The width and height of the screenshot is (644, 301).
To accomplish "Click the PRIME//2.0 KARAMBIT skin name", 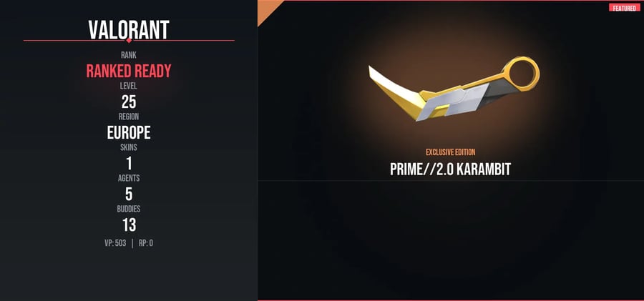I will (x=451, y=169).
